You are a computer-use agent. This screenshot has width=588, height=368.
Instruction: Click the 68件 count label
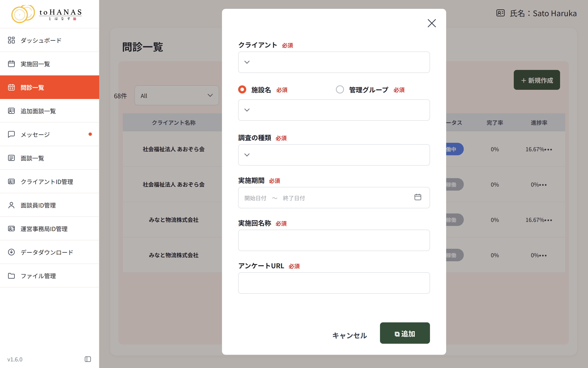point(121,96)
